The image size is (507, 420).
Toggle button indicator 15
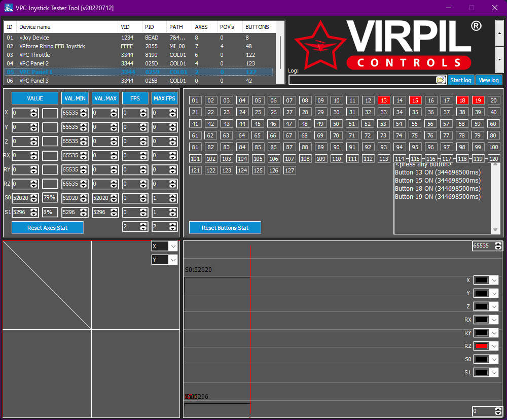tap(415, 100)
